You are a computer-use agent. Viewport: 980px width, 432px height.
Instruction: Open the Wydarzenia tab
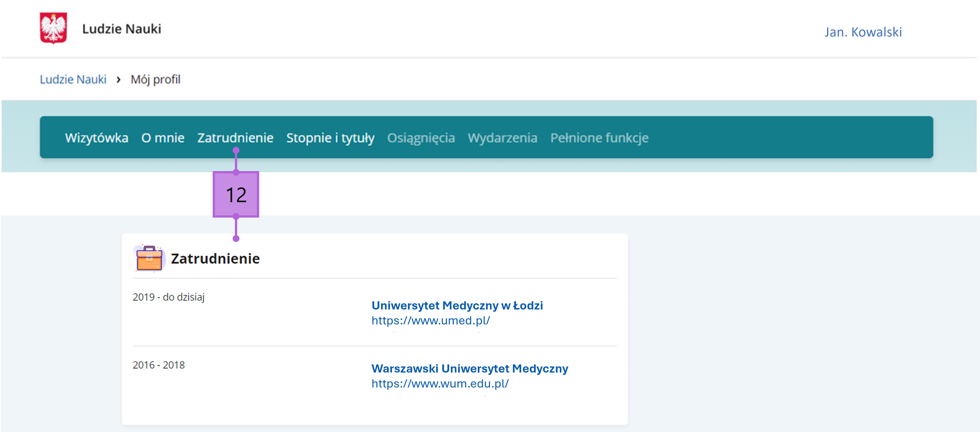point(502,138)
